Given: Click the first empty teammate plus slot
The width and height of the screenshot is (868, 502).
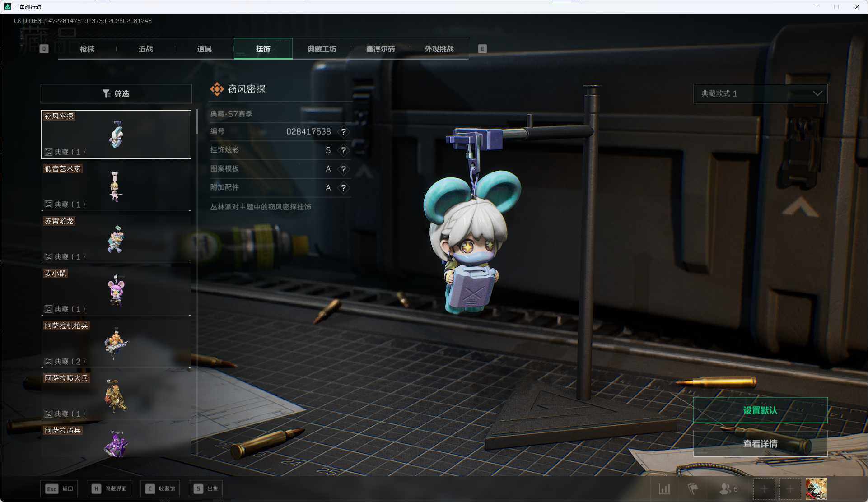Looking at the screenshot, I should click(764, 489).
